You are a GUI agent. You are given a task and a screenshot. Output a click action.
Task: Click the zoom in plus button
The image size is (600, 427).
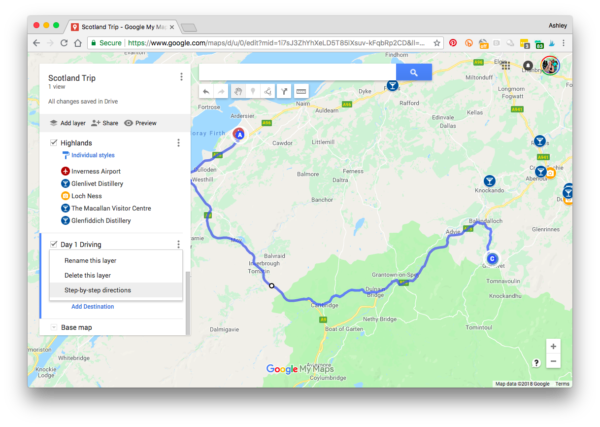pyautogui.click(x=553, y=347)
